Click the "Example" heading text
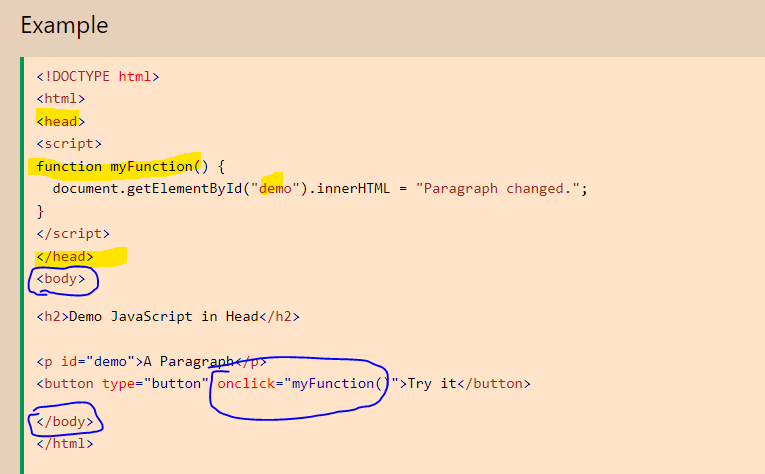This screenshot has height=474, width=765. pos(64,25)
